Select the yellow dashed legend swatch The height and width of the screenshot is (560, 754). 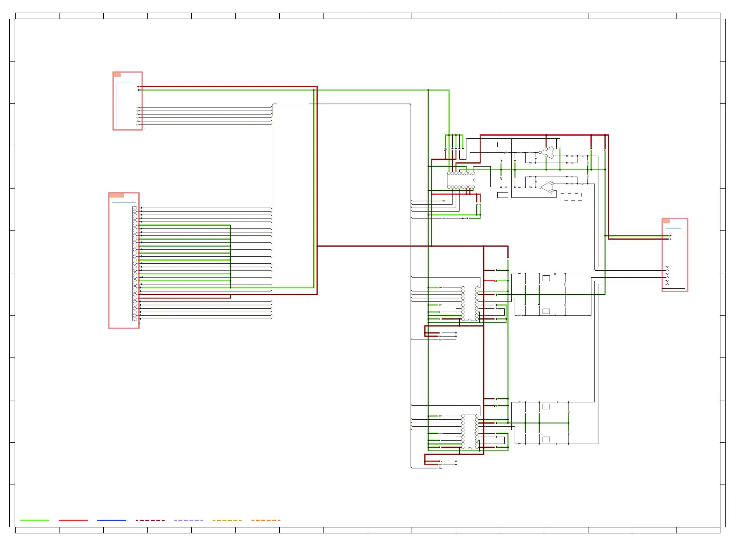227,520
